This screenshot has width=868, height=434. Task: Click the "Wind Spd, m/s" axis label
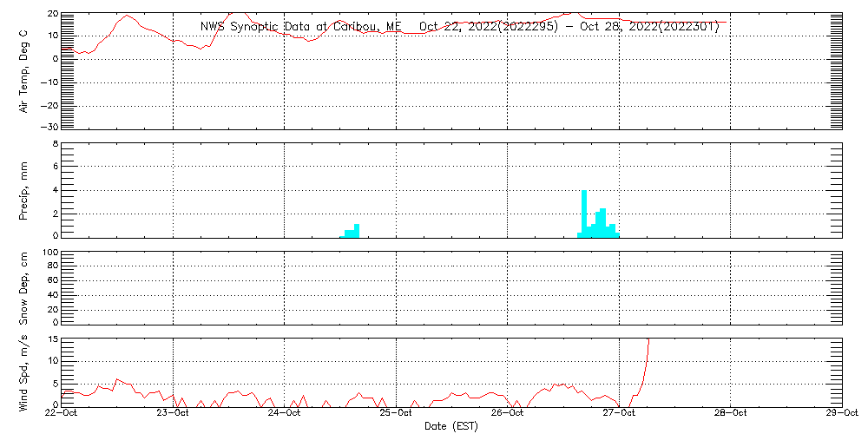pyautogui.click(x=24, y=372)
